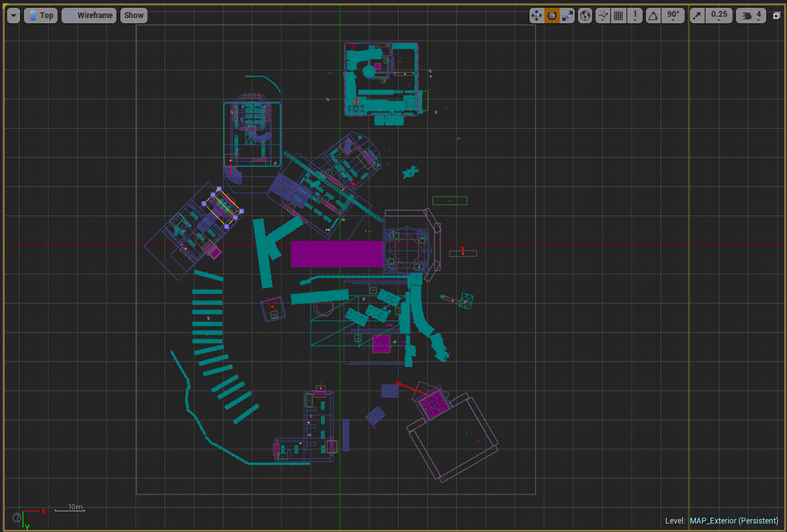Open the grid snap size dropdown
Viewport: 787px width, 532px height.
(635, 16)
